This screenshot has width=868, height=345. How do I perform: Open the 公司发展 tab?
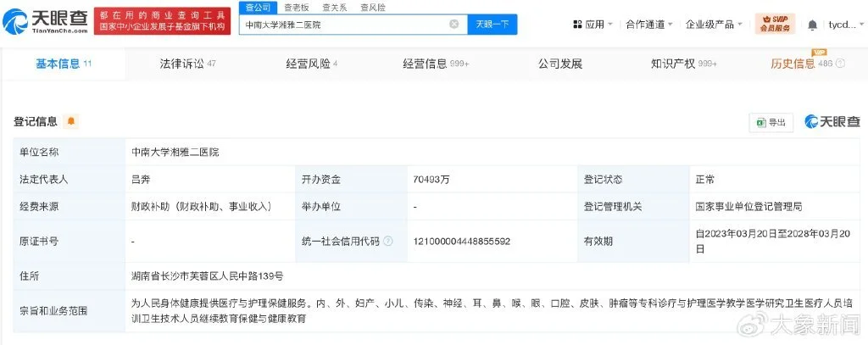559,64
